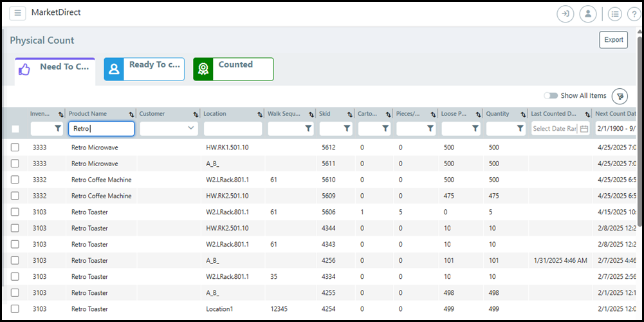Tick checkbox for Retro Coffee Machine skid 5610
This screenshot has height=322, width=644.
tap(15, 180)
